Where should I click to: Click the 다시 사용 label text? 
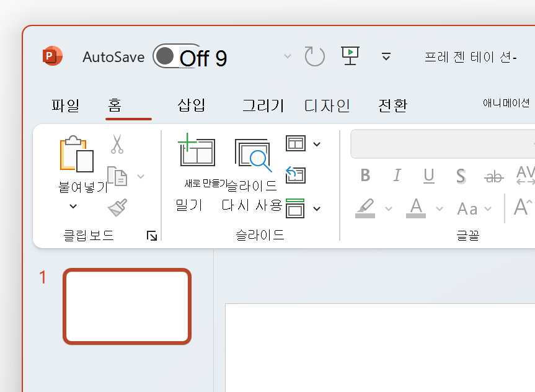pyautogui.click(x=252, y=205)
